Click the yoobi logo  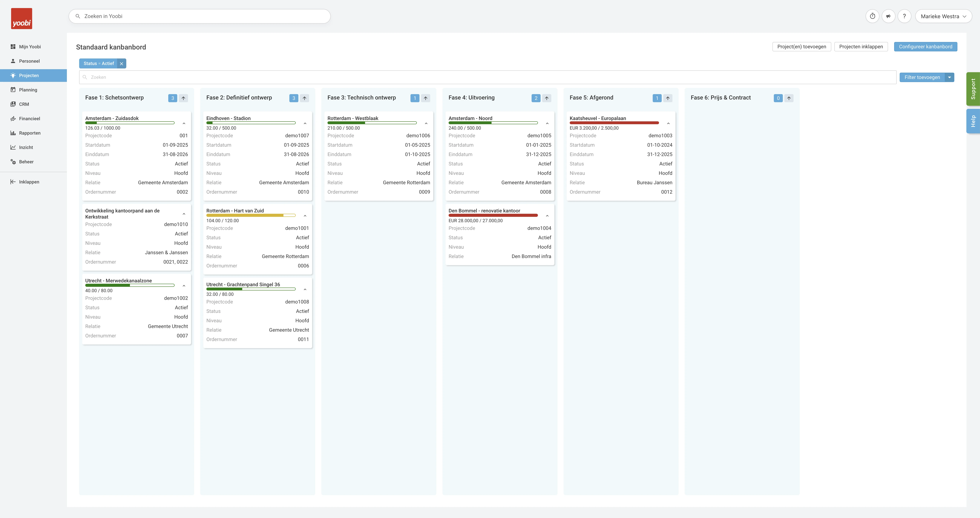[21, 19]
